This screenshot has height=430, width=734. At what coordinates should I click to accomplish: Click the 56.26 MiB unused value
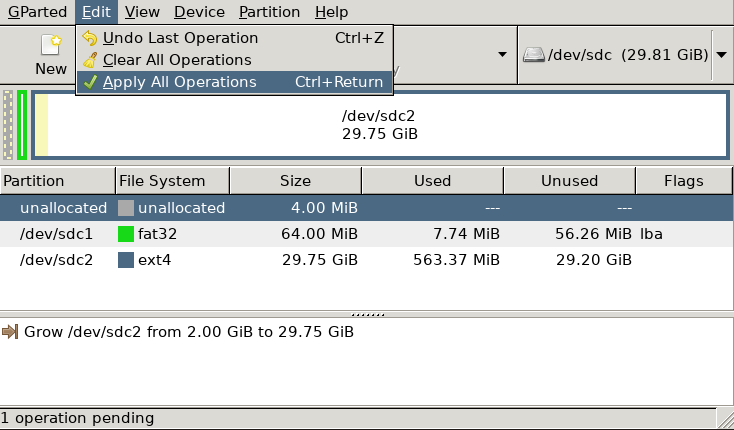click(593, 234)
